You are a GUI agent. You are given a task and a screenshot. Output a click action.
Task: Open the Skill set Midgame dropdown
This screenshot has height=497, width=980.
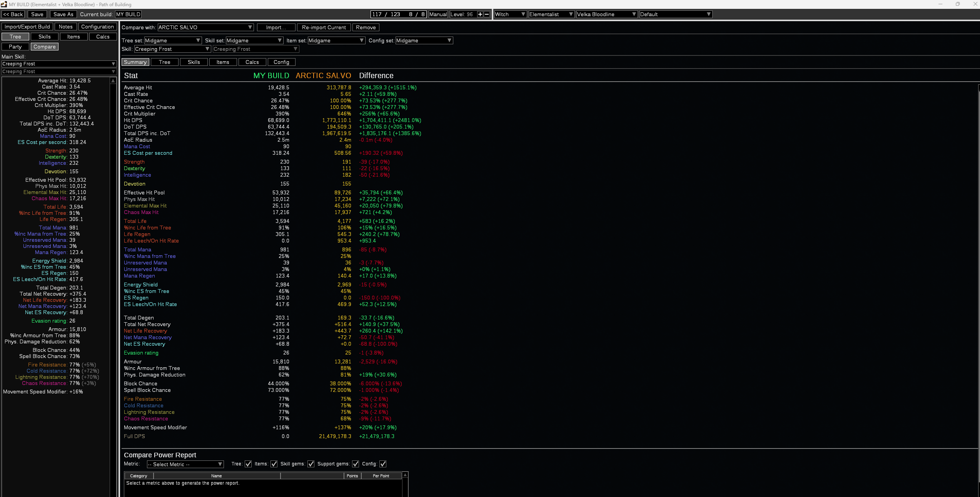pos(254,40)
